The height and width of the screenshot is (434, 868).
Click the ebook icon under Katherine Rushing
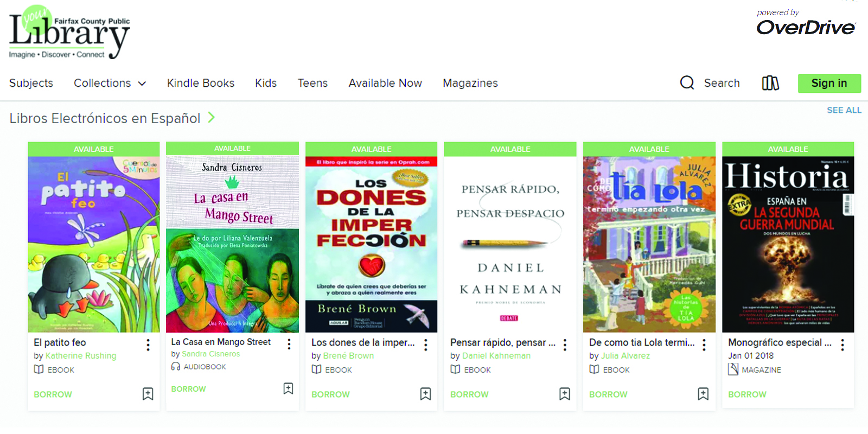click(39, 369)
